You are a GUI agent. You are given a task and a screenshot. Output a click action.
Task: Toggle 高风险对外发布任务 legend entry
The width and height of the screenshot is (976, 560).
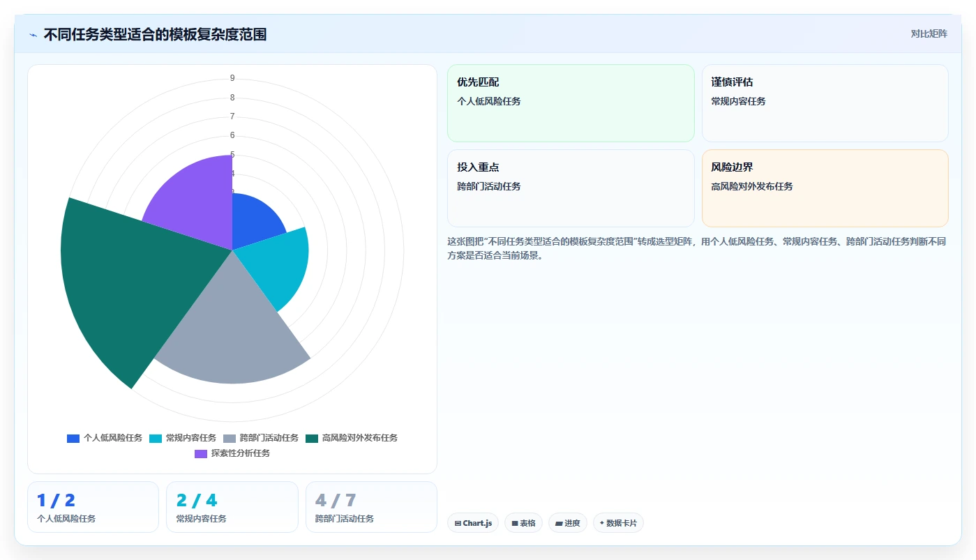pyautogui.click(x=352, y=438)
